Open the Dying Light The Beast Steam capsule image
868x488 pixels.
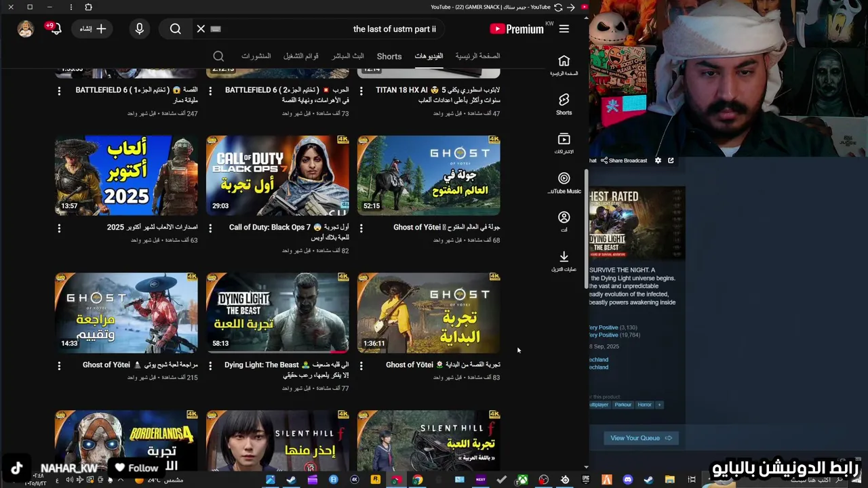click(637, 222)
